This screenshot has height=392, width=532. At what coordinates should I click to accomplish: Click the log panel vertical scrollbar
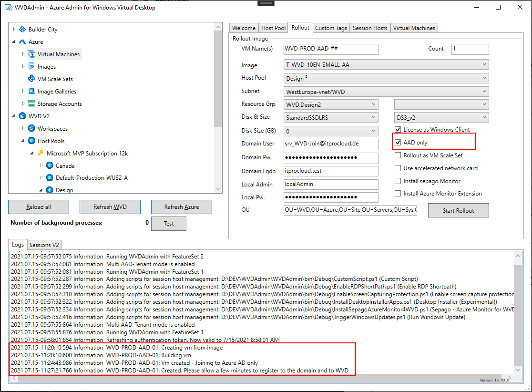518,313
